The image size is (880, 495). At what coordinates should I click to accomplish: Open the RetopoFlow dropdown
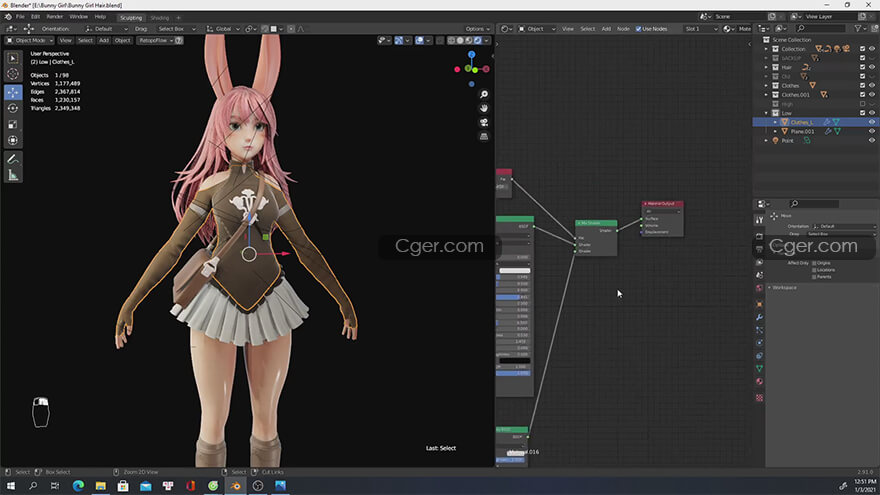[x=155, y=40]
